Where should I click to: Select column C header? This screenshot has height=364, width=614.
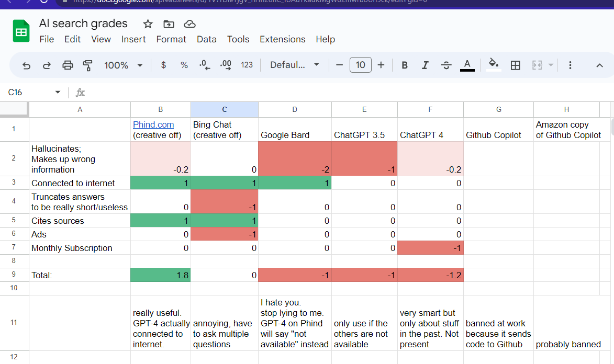(x=225, y=110)
